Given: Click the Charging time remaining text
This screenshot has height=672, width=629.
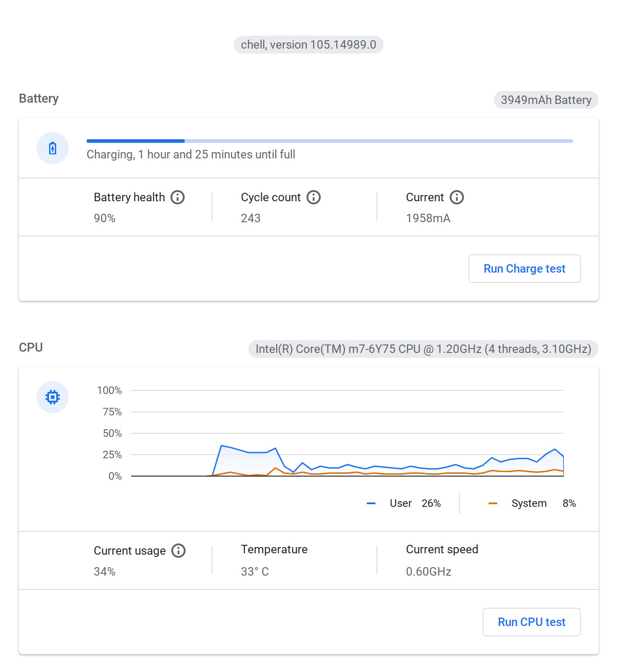Looking at the screenshot, I should point(191,154).
